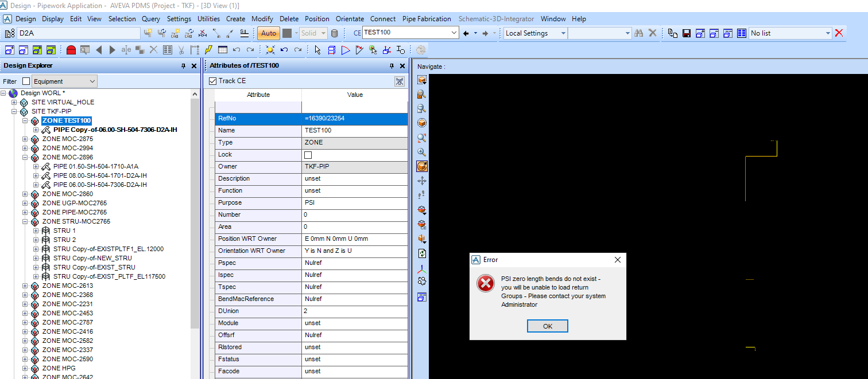Click the D2A spec list icon
The image size is (868, 379).
click(10, 33)
